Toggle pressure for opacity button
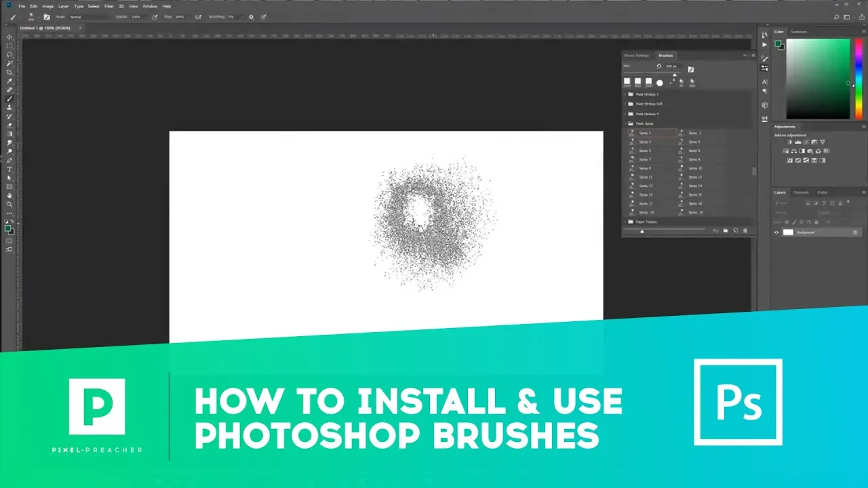This screenshot has height=488, width=868. 155,17
